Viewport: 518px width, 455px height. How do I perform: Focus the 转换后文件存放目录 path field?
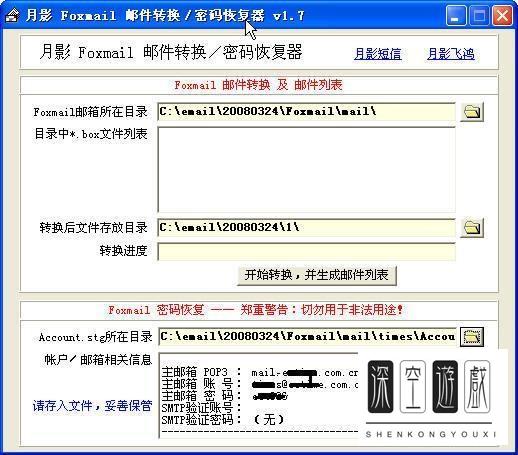tap(306, 228)
